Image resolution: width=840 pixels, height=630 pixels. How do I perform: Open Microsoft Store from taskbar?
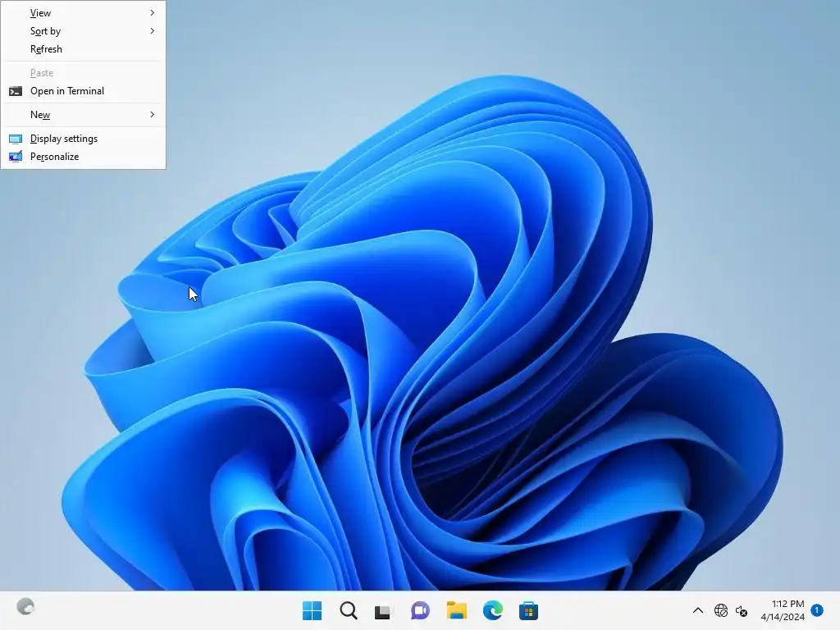[529, 610]
